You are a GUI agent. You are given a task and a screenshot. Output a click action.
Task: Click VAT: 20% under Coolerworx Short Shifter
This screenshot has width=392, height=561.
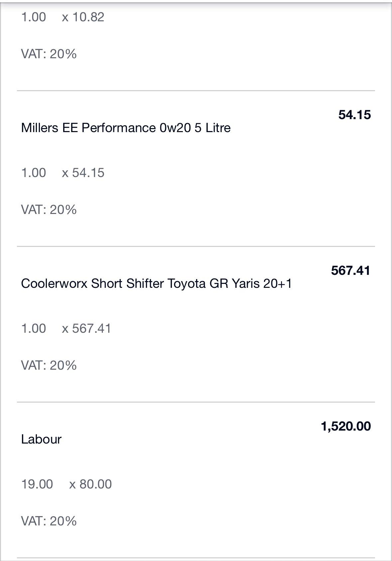49,365
